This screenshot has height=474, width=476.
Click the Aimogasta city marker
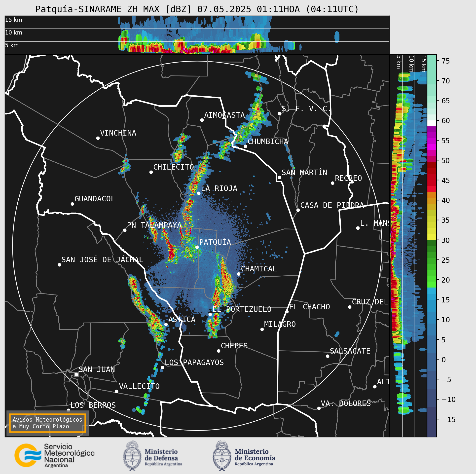202,120
